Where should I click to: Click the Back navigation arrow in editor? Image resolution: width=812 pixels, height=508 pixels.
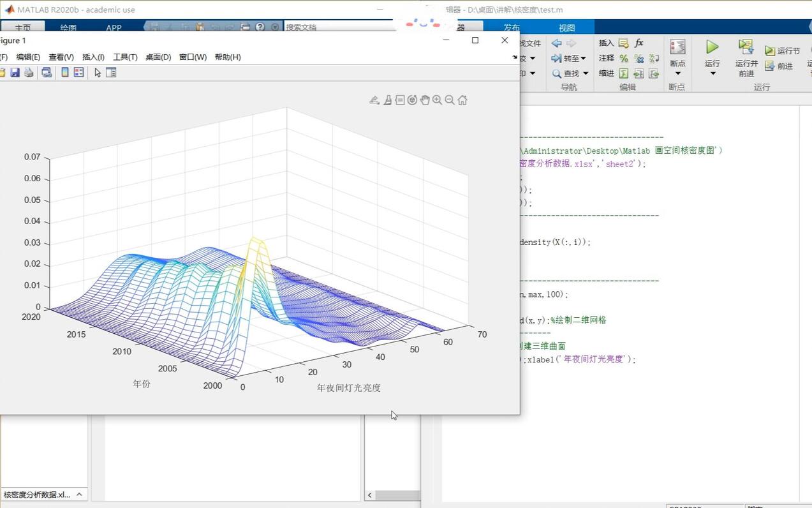coord(556,43)
